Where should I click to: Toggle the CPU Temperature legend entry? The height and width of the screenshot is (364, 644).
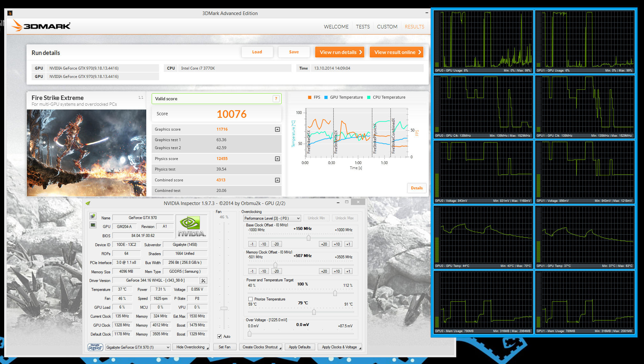[386, 97]
